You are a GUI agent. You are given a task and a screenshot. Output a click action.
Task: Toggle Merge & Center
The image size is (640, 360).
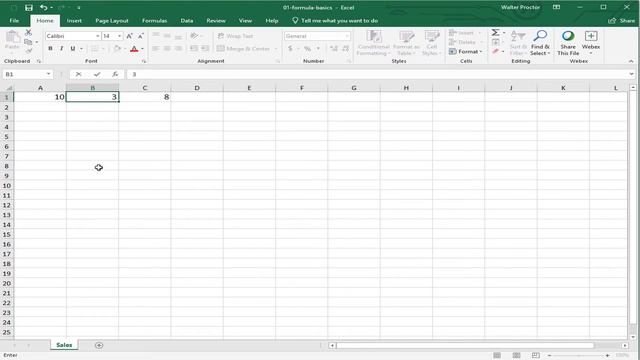point(243,49)
